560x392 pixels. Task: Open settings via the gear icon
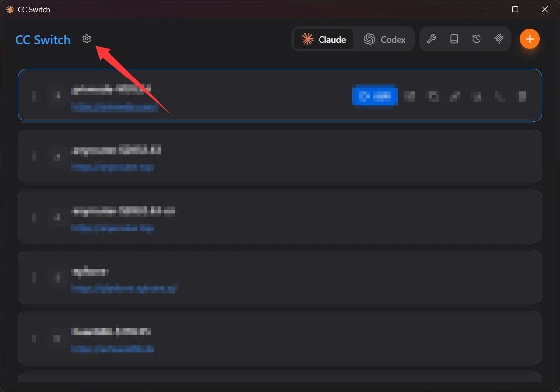pos(87,39)
